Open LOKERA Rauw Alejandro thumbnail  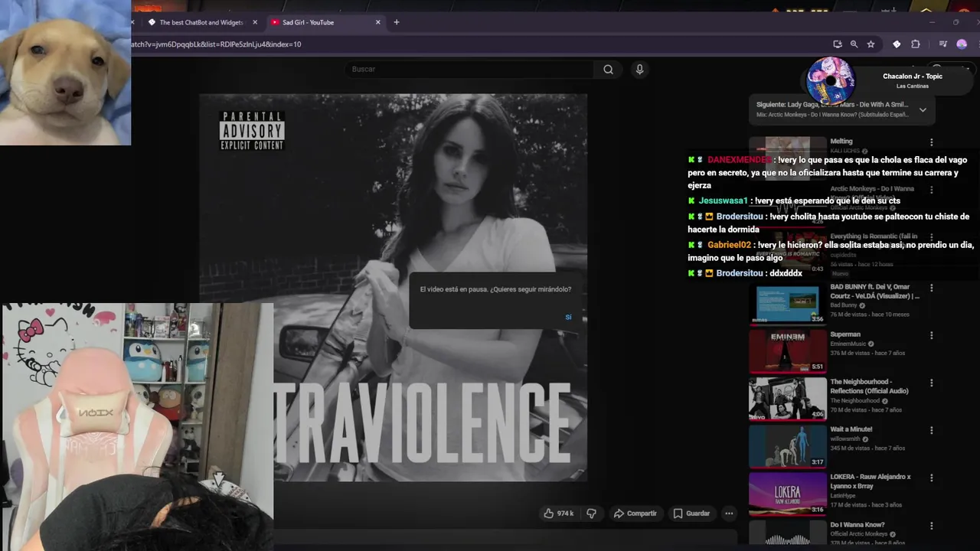(787, 494)
